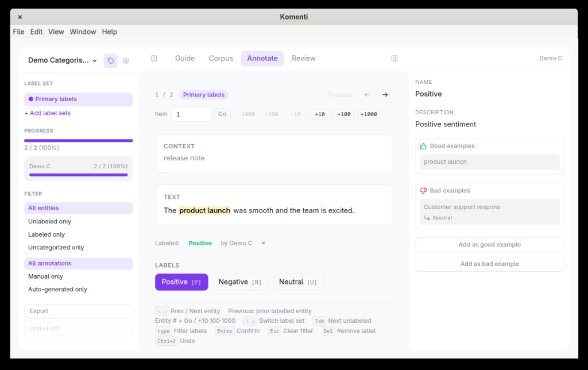588x370 pixels.
Task: Apply the Positive [P] label
Action: (181, 282)
